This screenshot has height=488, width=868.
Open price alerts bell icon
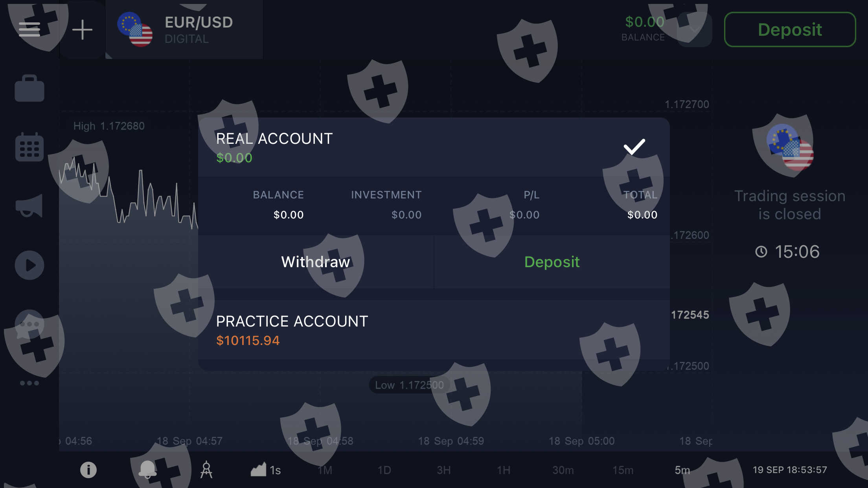click(x=148, y=470)
